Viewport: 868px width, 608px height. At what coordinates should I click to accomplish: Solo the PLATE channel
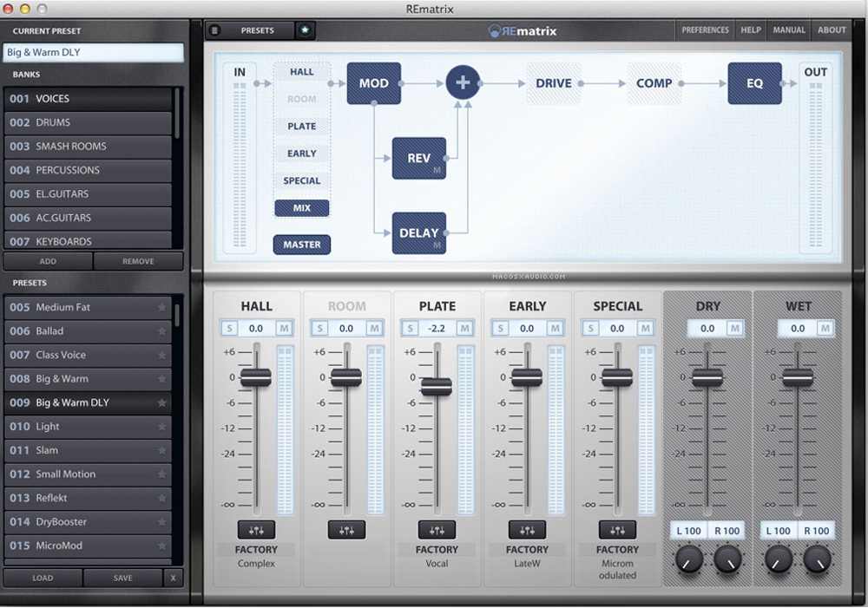410,328
